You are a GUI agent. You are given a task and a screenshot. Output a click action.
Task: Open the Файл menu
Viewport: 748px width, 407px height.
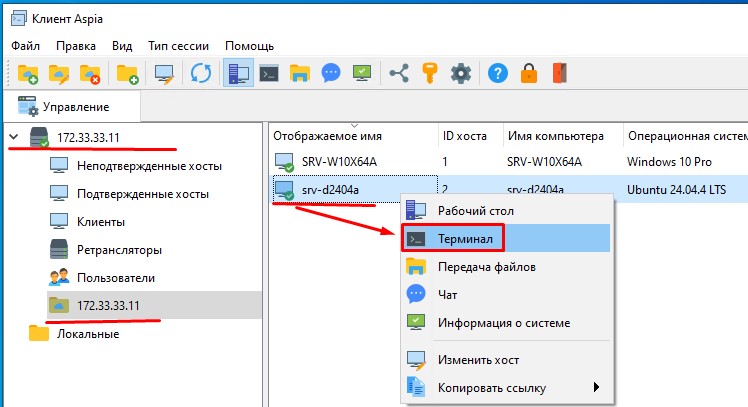tap(25, 46)
